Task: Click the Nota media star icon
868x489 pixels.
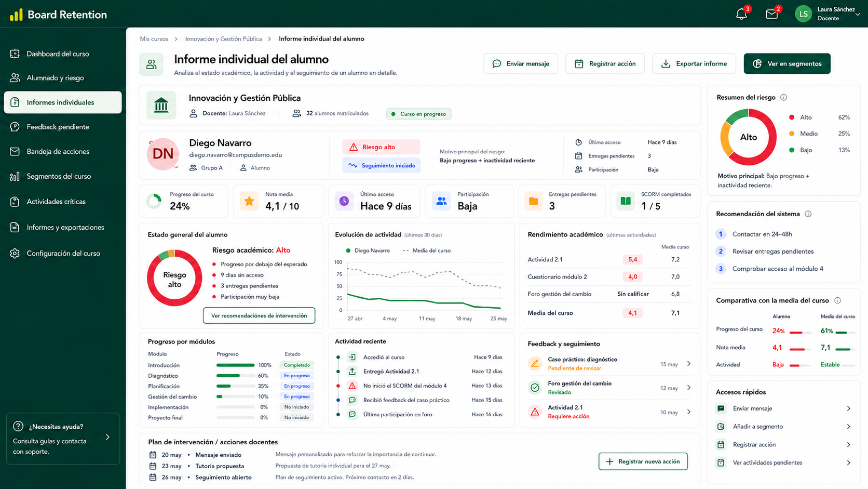Action: coord(249,201)
